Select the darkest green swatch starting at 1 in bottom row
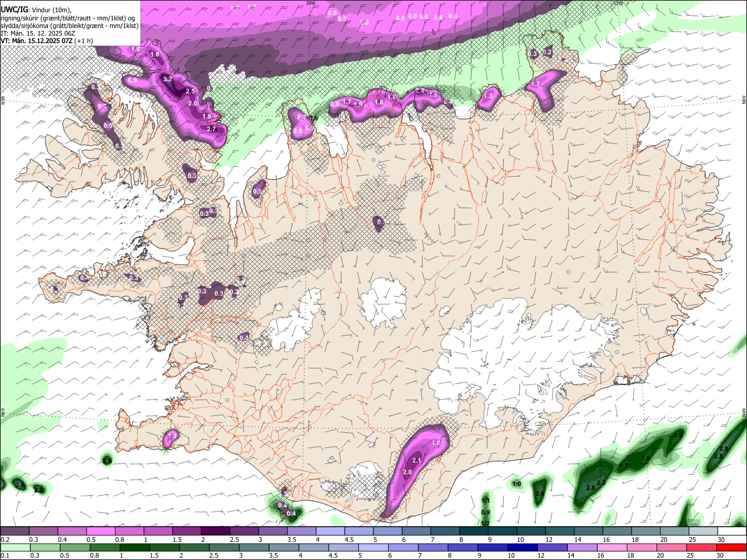Screen dimensions: 747x560 point(134,547)
